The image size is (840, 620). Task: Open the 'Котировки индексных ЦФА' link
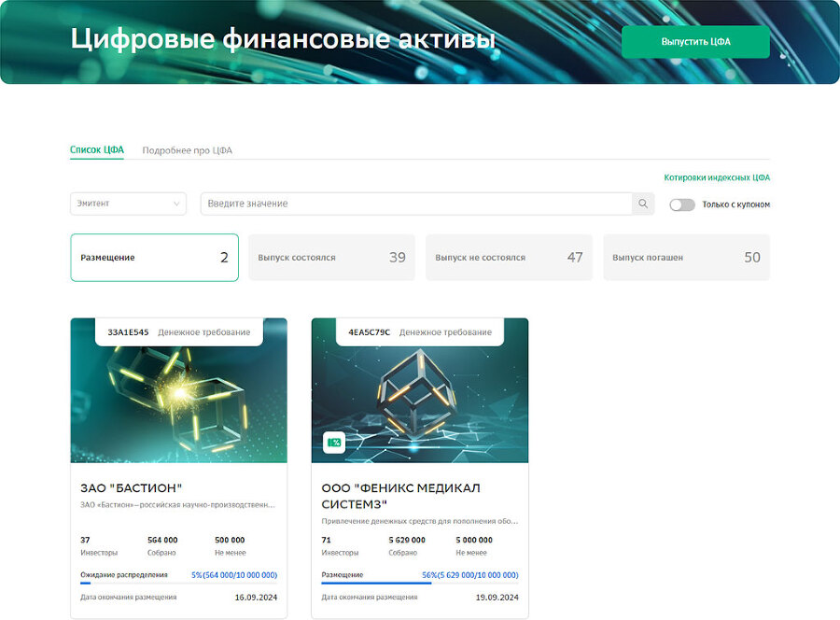click(715, 176)
